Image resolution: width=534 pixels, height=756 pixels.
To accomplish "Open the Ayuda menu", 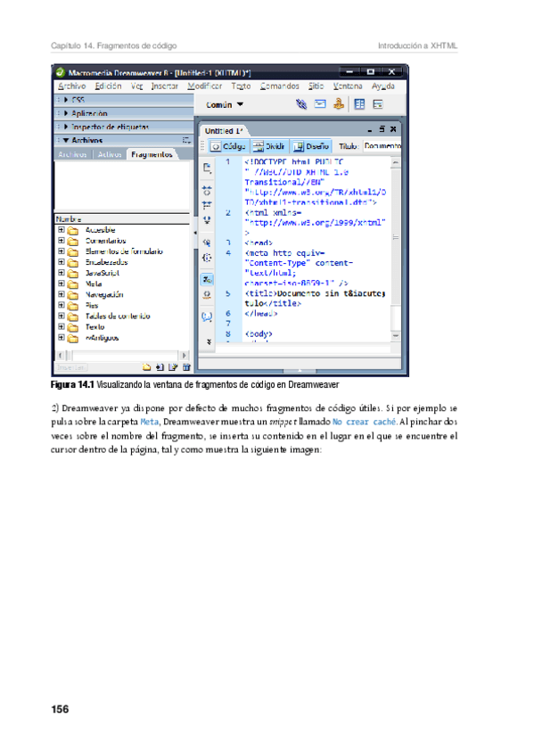I will (x=383, y=86).
